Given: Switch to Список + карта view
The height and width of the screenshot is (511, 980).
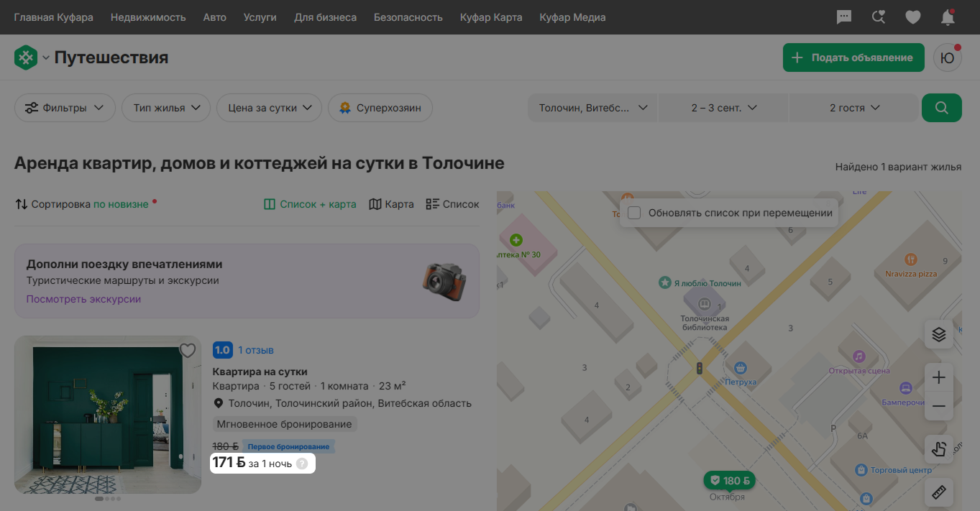Looking at the screenshot, I should 310,204.
